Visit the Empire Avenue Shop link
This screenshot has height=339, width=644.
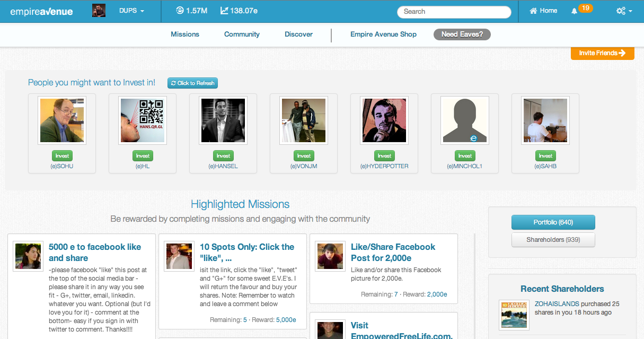click(383, 34)
